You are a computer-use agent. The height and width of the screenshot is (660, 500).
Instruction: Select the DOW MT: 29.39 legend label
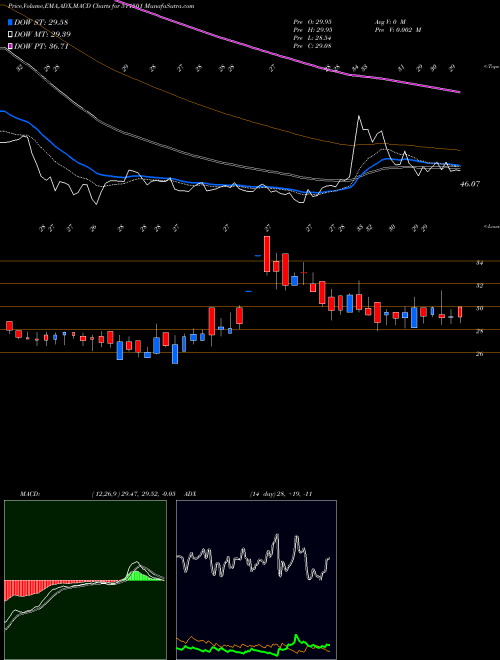point(43,34)
